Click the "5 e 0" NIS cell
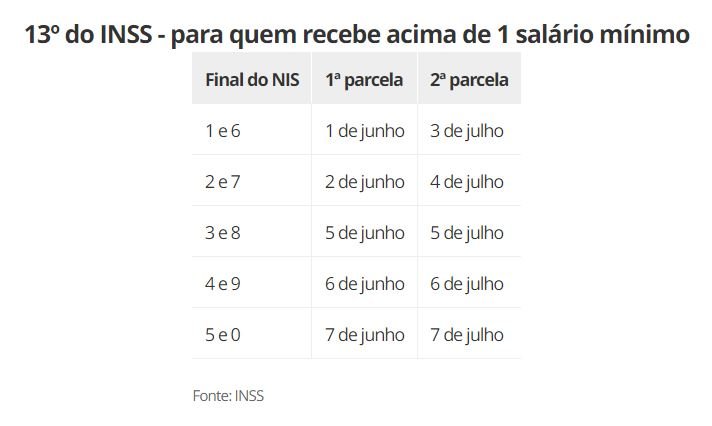Image resolution: width=712 pixels, height=426 pixels. click(x=223, y=335)
